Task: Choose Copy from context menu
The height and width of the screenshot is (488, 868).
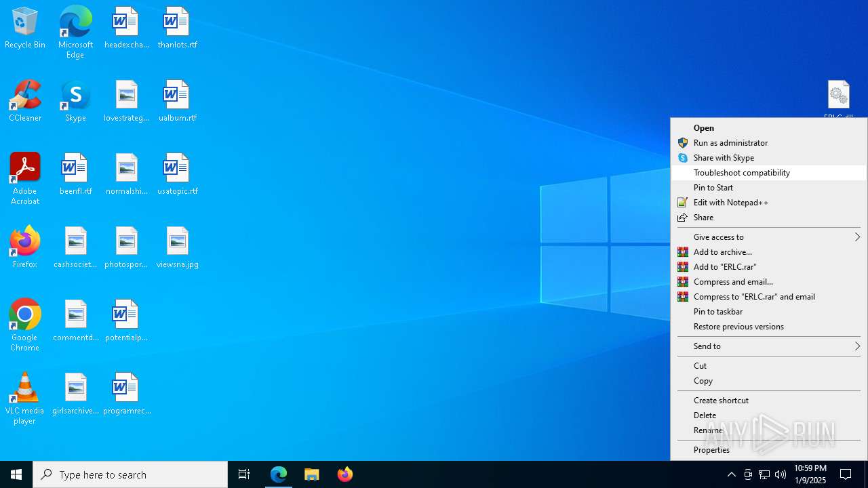Action: tap(768, 381)
